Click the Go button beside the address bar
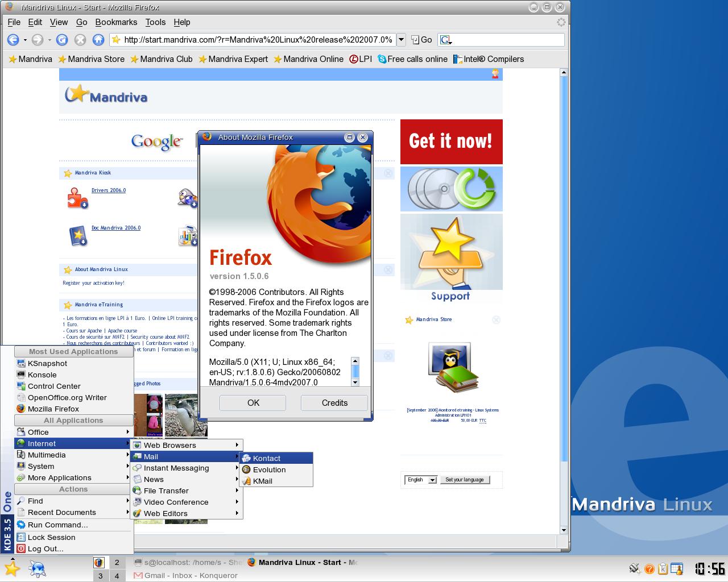The height and width of the screenshot is (582, 728). (421, 40)
